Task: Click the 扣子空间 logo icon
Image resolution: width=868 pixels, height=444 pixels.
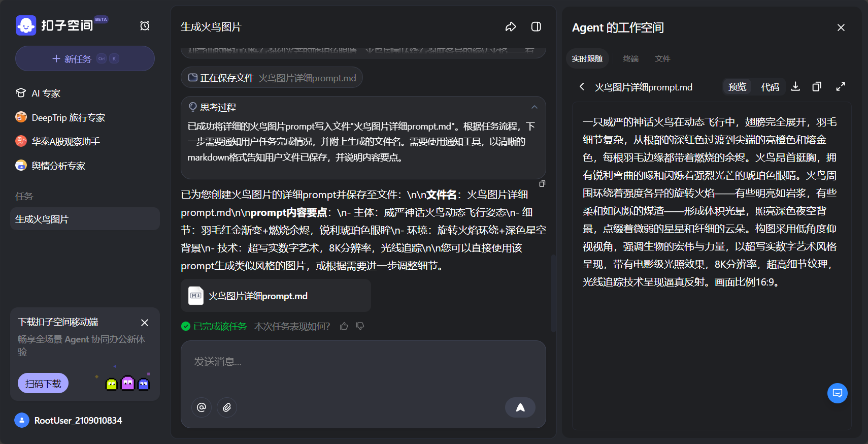Action: [26, 25]
